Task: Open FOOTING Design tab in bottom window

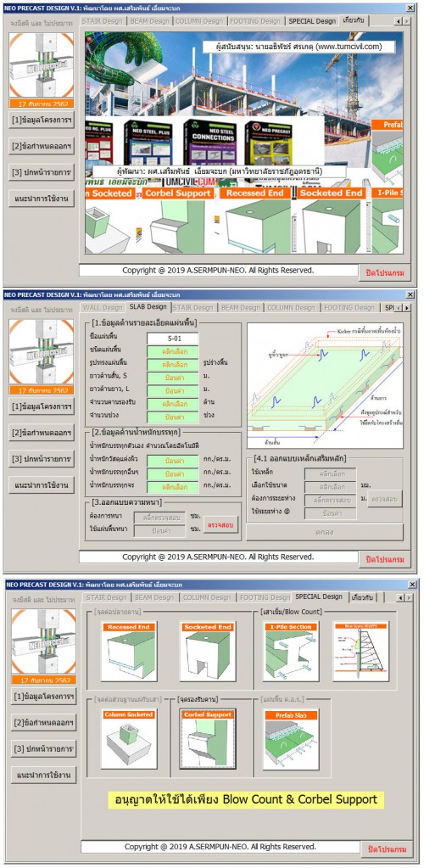Action: tap(264, 597)
